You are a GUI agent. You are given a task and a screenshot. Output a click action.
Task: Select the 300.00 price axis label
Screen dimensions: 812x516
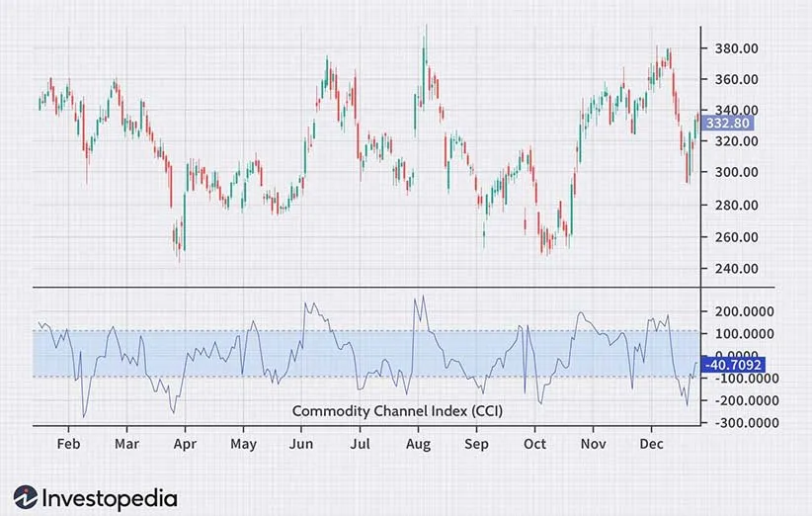click(x=735, y=172)
